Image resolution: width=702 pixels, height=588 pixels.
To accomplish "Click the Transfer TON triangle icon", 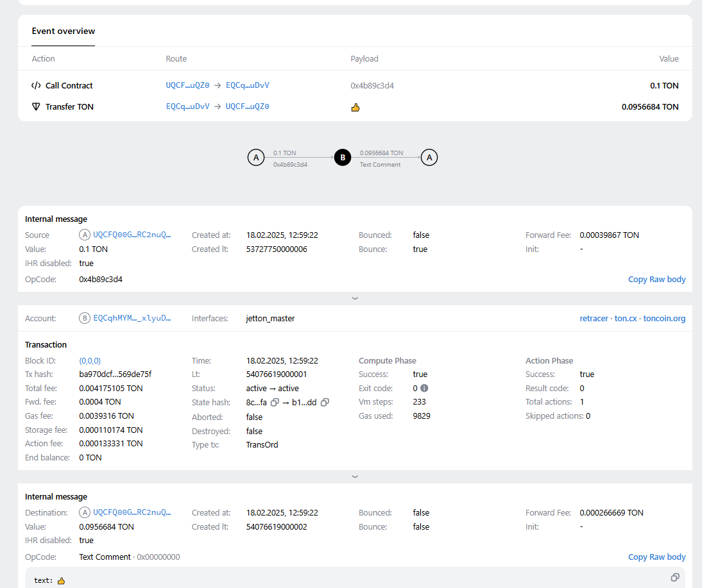I will tap(36, 107).
